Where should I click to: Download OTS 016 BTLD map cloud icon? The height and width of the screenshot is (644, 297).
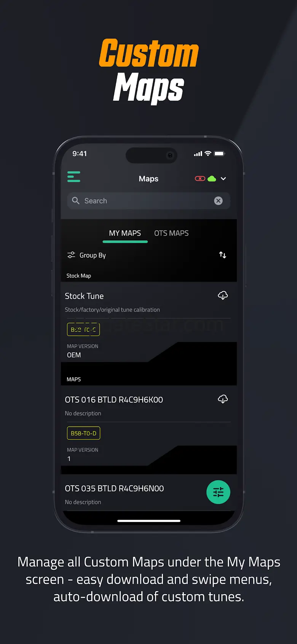tap(223, 399)
